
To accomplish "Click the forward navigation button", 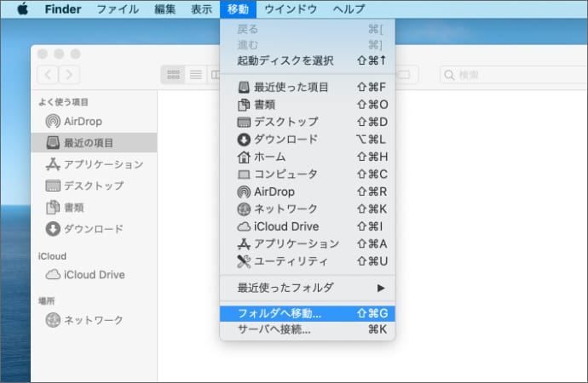I will 69,75.
